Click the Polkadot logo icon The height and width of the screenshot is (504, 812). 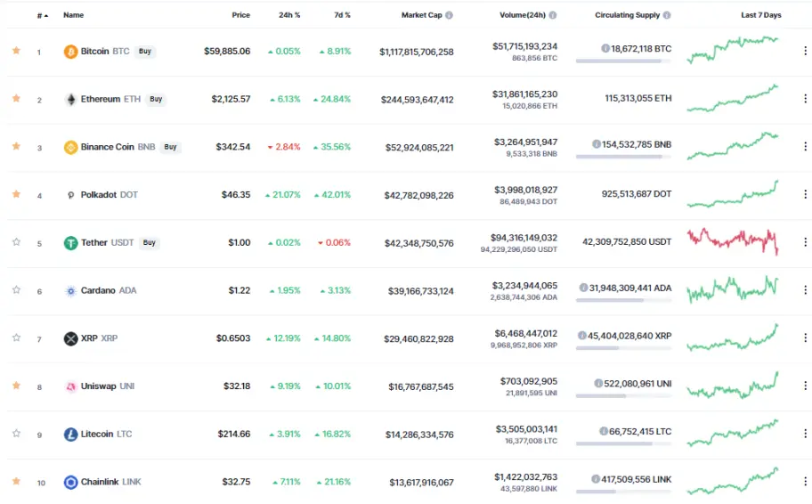tap(70, 195)
